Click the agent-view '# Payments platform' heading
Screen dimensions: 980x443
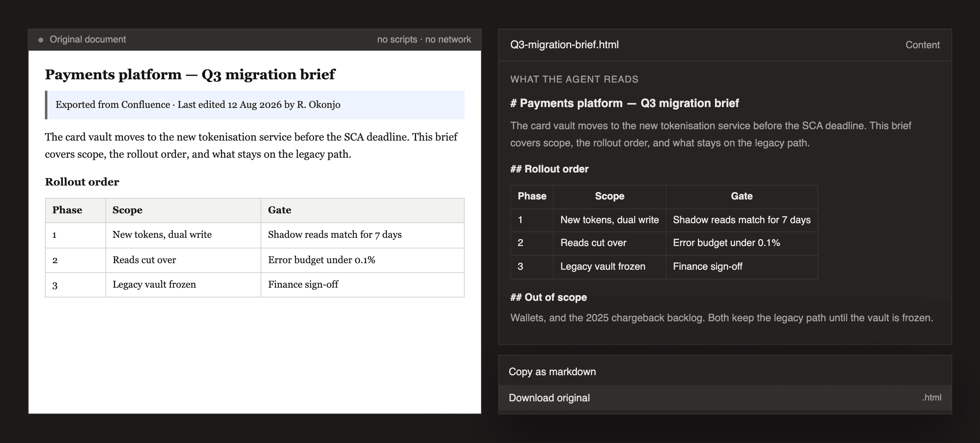(624, 103)
